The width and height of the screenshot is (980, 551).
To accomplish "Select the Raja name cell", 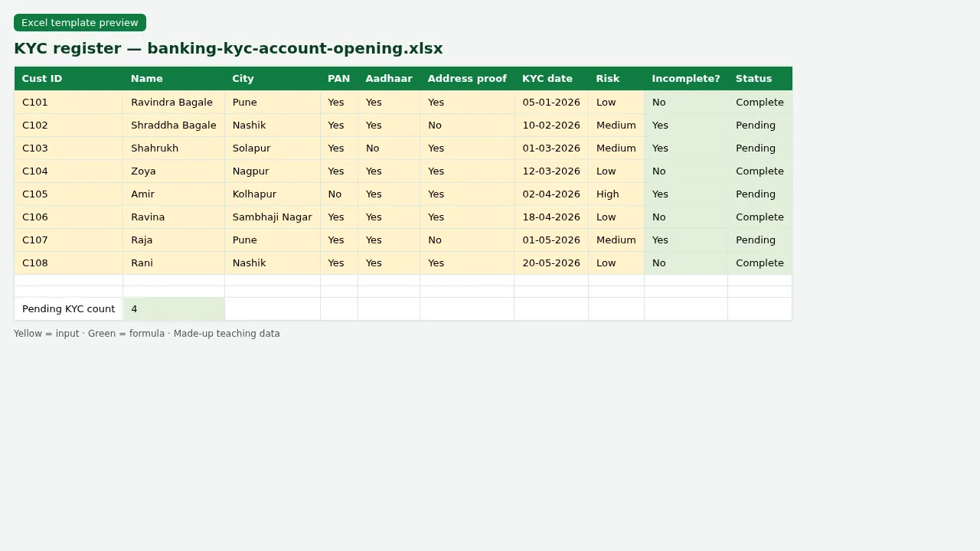I will [174, 240].
